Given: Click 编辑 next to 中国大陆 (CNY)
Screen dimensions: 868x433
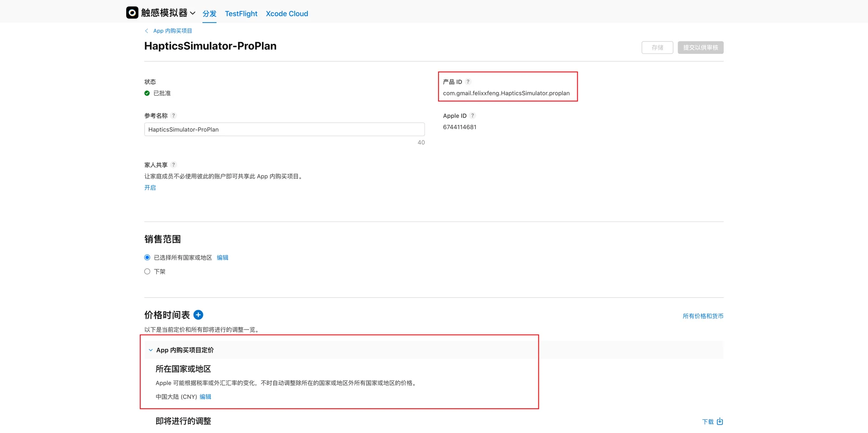Looking at the screenshot, I should click(205, 397).
